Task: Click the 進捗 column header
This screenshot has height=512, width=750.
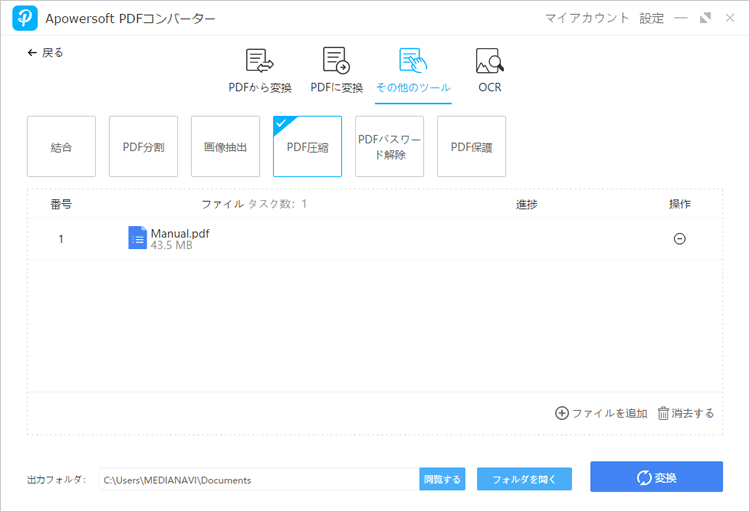Action: (527, 204)
